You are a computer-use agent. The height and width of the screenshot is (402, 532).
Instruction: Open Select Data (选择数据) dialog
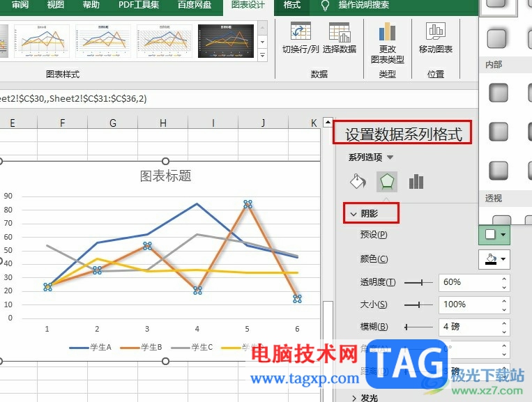(339, 38)
